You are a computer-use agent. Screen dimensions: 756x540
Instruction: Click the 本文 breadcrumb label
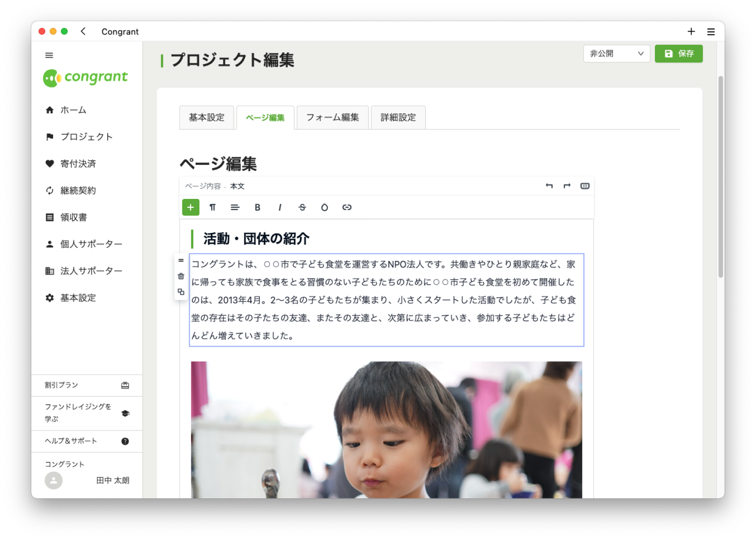click(x=237, y=186)
